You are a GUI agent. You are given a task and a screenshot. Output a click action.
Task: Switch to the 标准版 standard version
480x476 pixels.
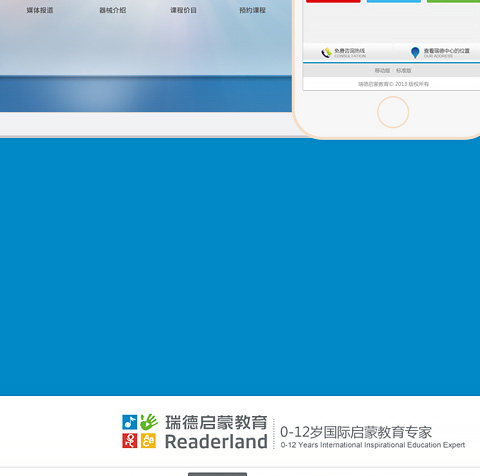coord(404,71)
